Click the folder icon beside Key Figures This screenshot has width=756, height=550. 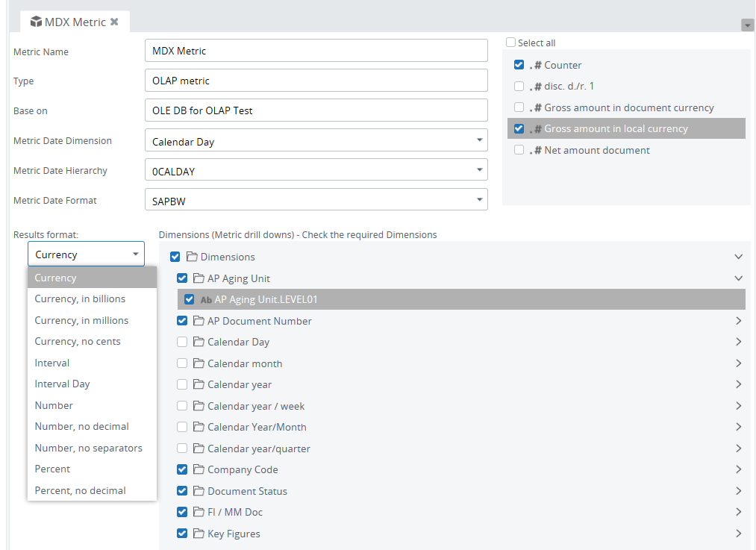click(199, 534)
